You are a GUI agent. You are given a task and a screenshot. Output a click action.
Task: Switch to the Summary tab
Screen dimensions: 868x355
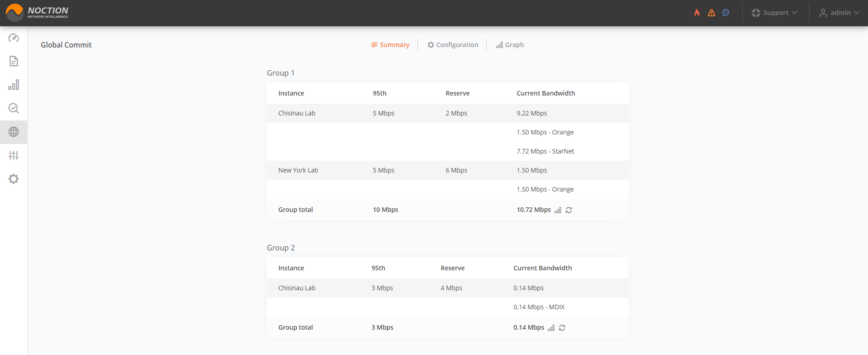pyautogui.click(x=390, y=45)
